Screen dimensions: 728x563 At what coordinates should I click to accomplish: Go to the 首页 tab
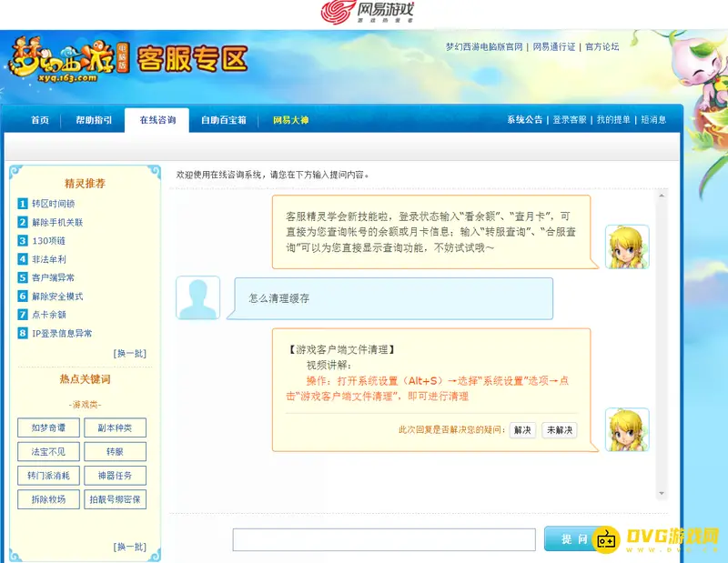tap(40, 120)
